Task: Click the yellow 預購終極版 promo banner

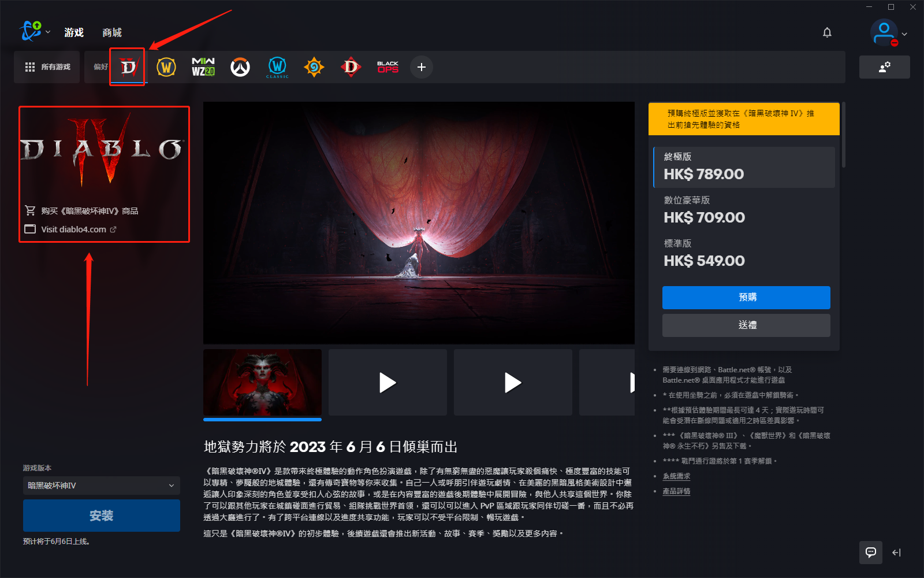Action: coord(744,119)
